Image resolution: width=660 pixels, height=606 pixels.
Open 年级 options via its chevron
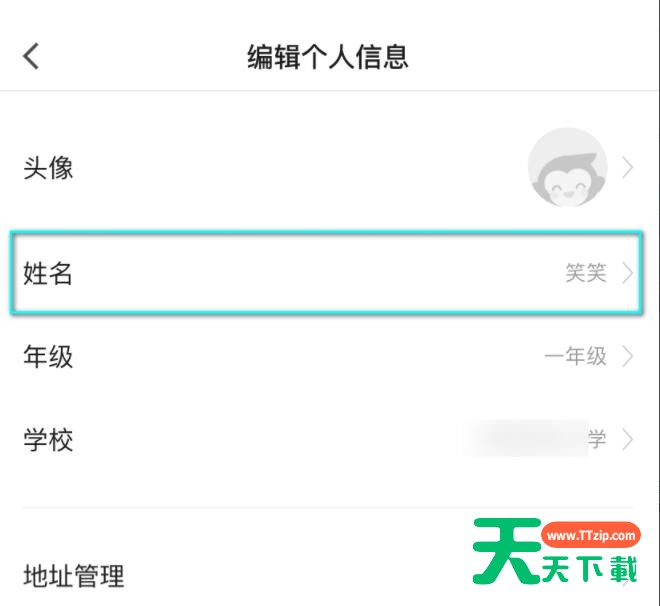point(628,356)
